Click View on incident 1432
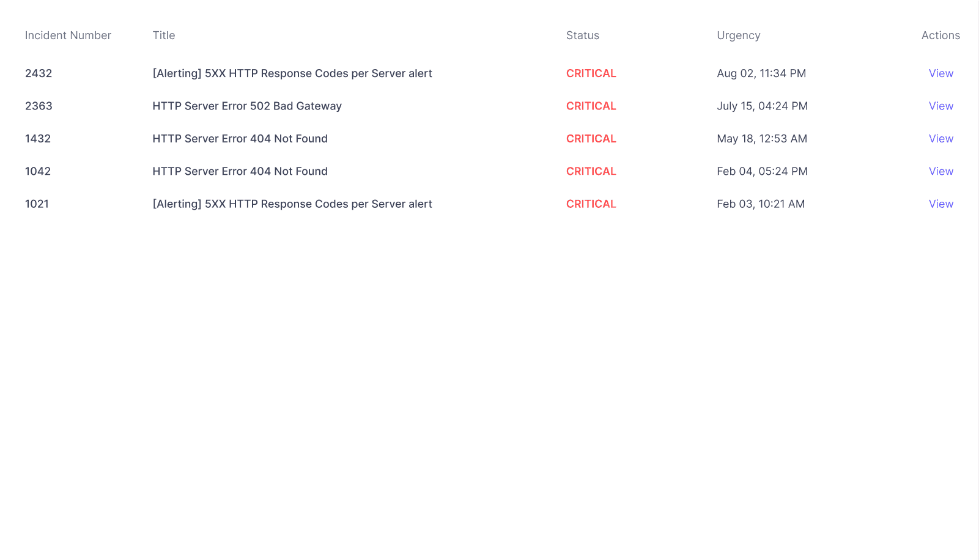This screenshot has height=560, width=979. point(940,138)
